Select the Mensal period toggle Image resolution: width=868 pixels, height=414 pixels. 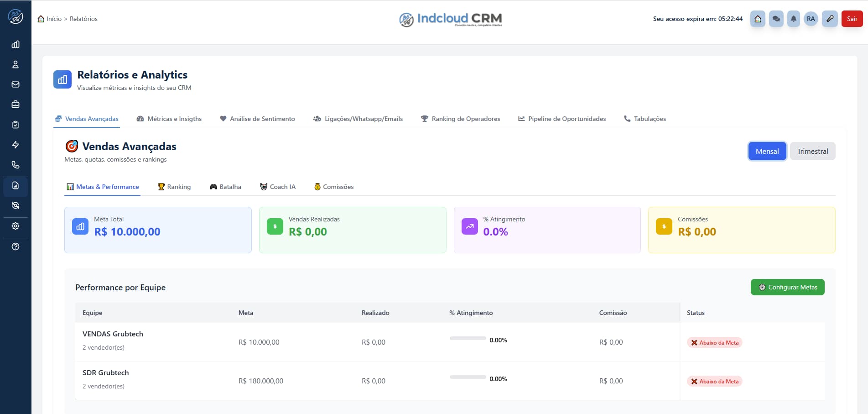767,151
